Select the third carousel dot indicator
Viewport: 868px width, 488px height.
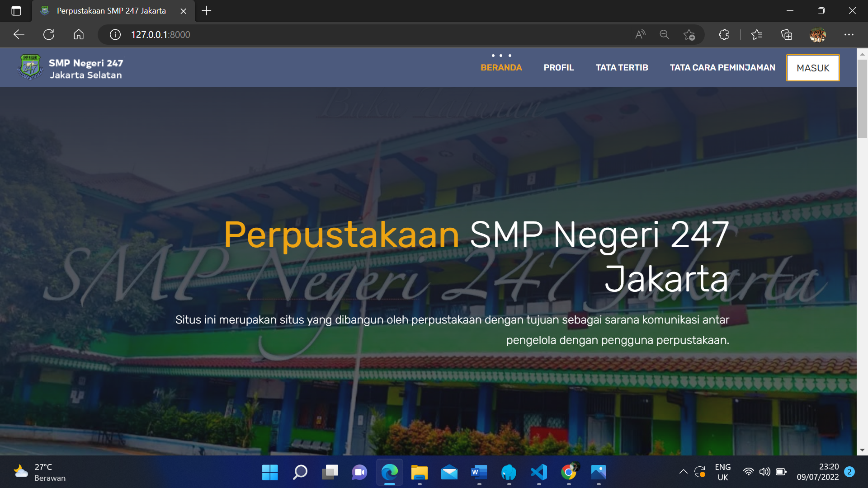(x=510, y=56)
